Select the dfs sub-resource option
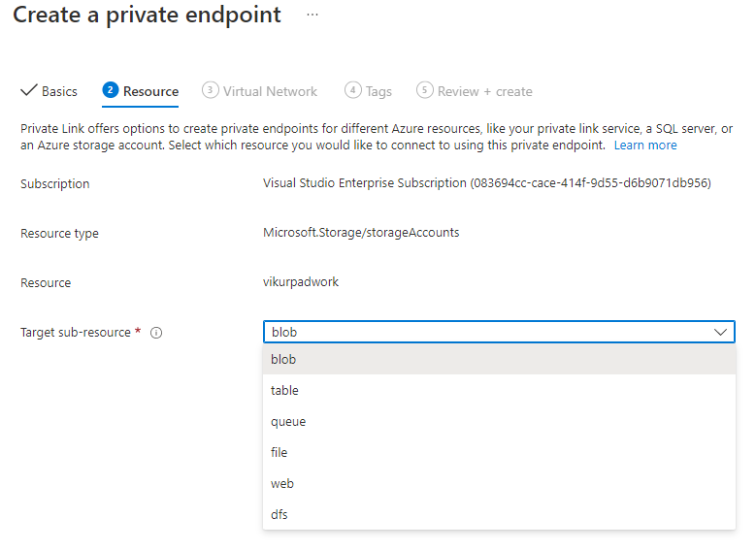 [x=279, y=514]
